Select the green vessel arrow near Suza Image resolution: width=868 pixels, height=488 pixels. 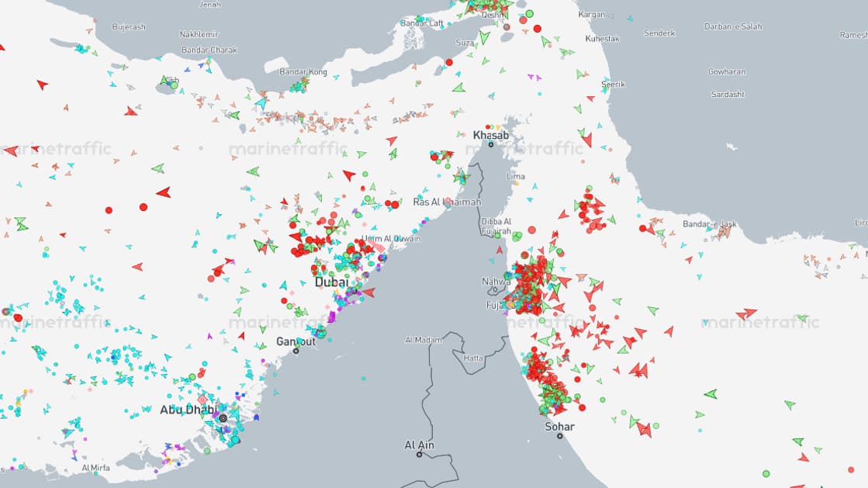[x=484, y=38]
